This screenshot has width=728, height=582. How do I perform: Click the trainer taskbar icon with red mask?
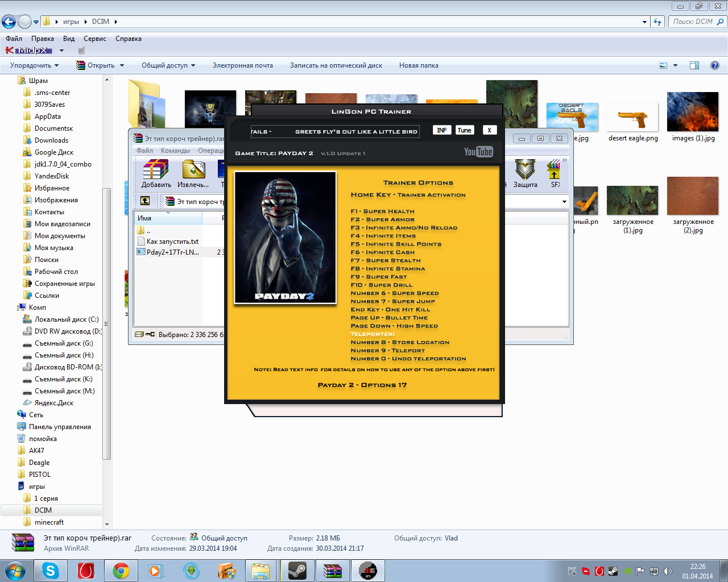pos(367,571)
